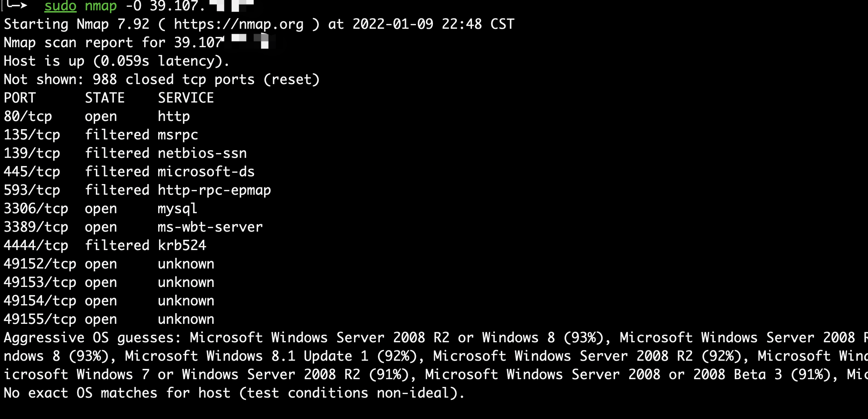Click the ms-wbt-server service name
This screenshot has height=419, width=868.
coord(210,227)
